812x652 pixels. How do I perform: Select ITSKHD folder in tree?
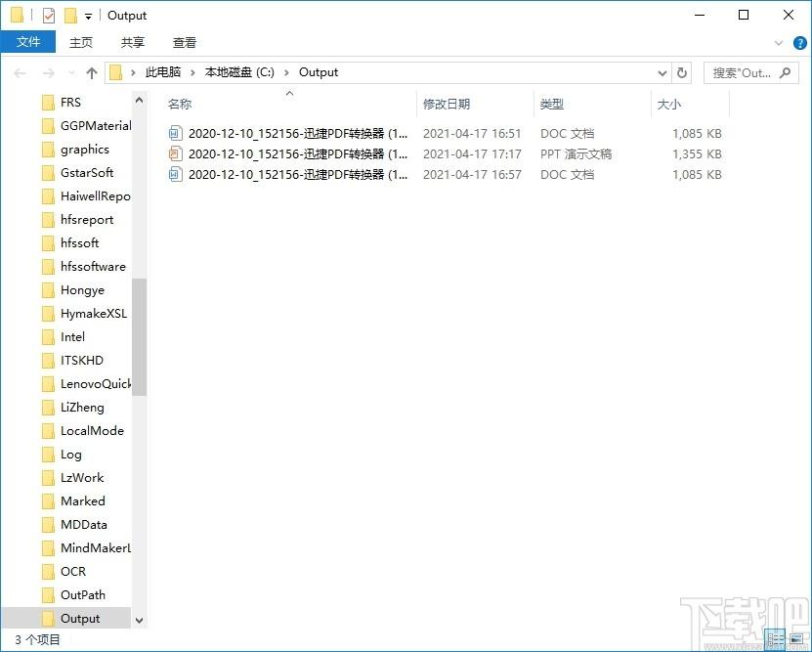pyautogui.click(x=82, y=361)
